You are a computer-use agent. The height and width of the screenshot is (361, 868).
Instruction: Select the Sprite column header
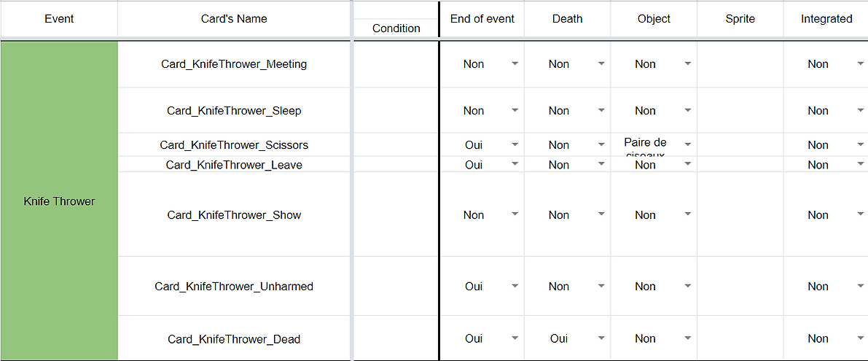[740, 19]
